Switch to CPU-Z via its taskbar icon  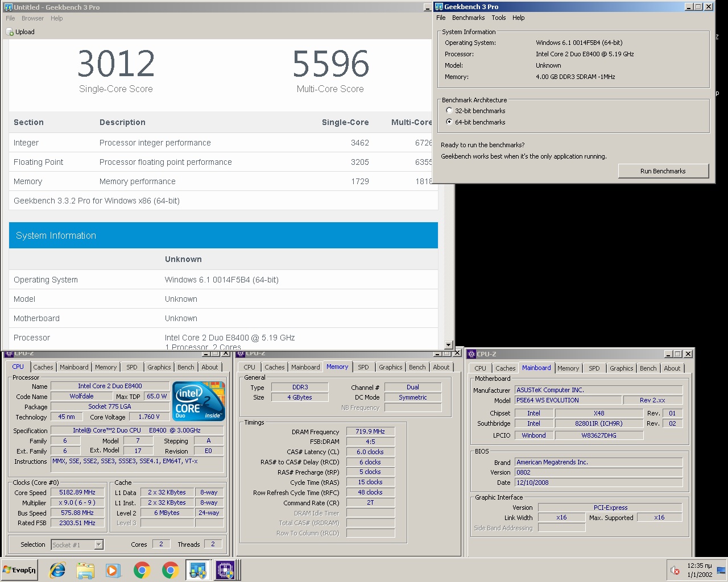[225, 570]
